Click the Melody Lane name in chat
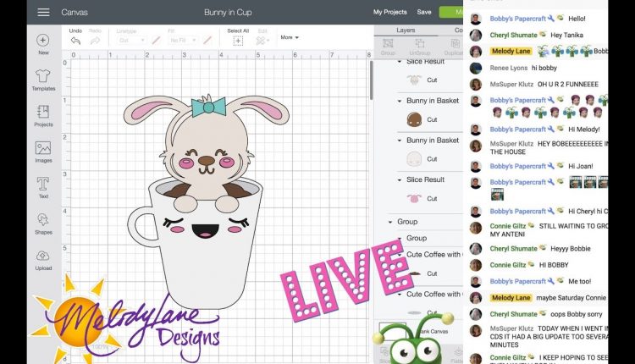 (511, 51)
